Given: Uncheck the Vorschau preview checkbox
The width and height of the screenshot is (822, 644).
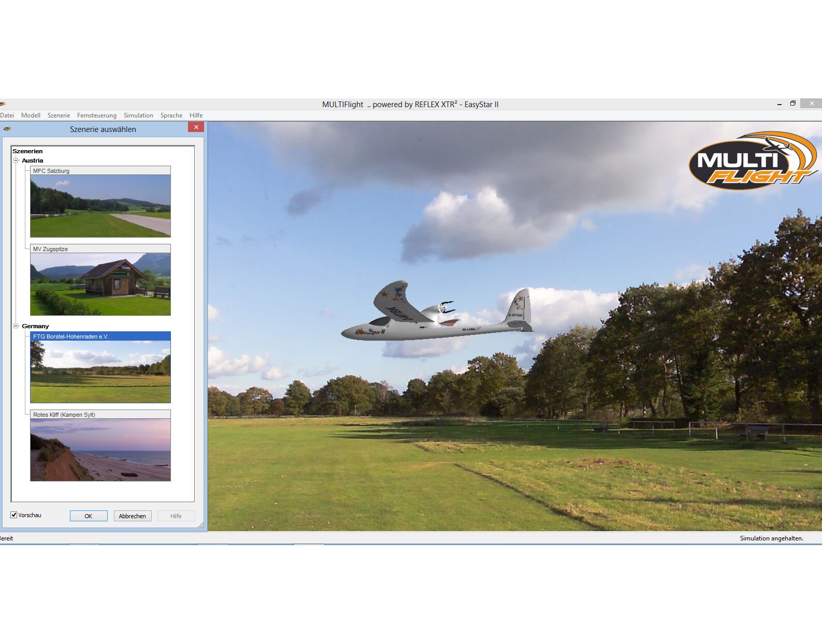Looking at the screenshot, I should click(x=14, y=515).
